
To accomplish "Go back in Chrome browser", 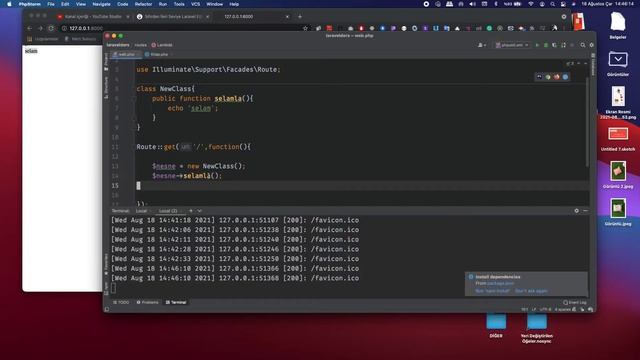I will point(29,28).
